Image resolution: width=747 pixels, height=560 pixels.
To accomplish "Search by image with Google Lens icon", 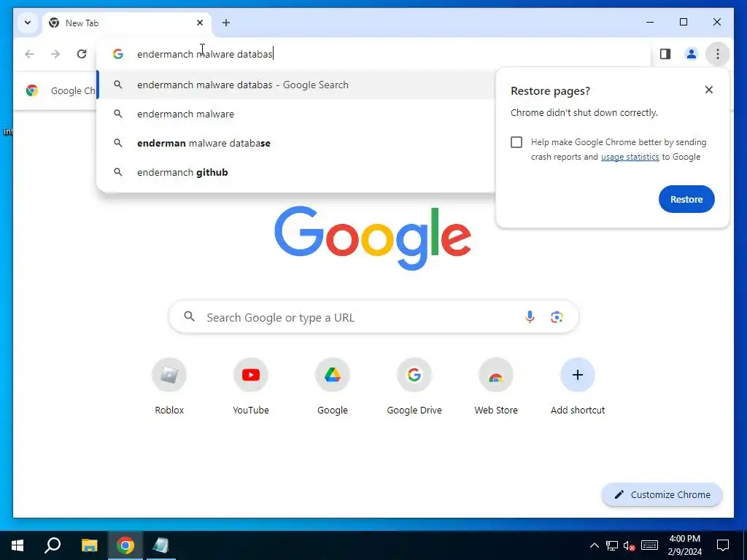I will (x=557, y=316).
